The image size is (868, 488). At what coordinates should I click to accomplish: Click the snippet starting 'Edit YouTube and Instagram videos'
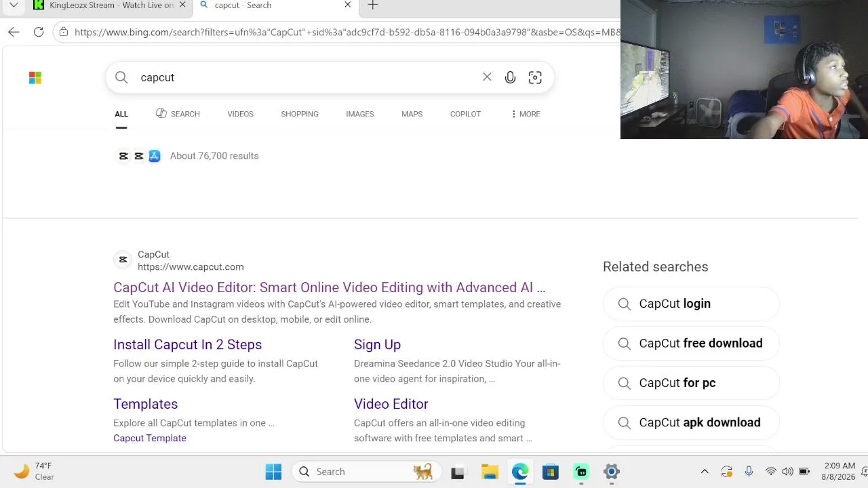[337, 312]
